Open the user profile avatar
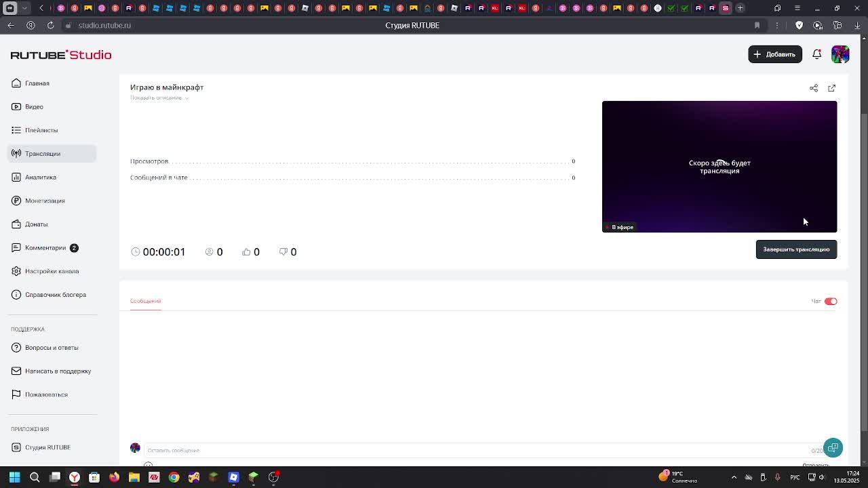This screenshot has height=488, width=868. pyautogui.click(x=840, y=54)
